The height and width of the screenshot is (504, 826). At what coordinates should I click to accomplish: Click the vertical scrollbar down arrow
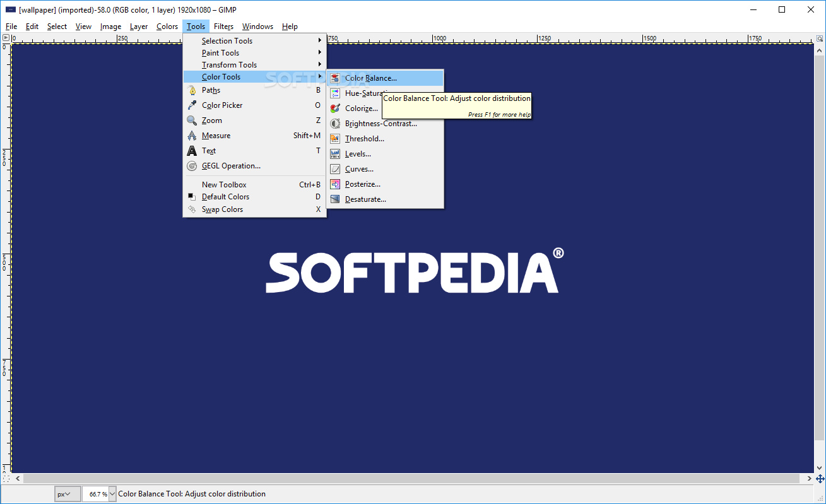[x=820, y=468]
